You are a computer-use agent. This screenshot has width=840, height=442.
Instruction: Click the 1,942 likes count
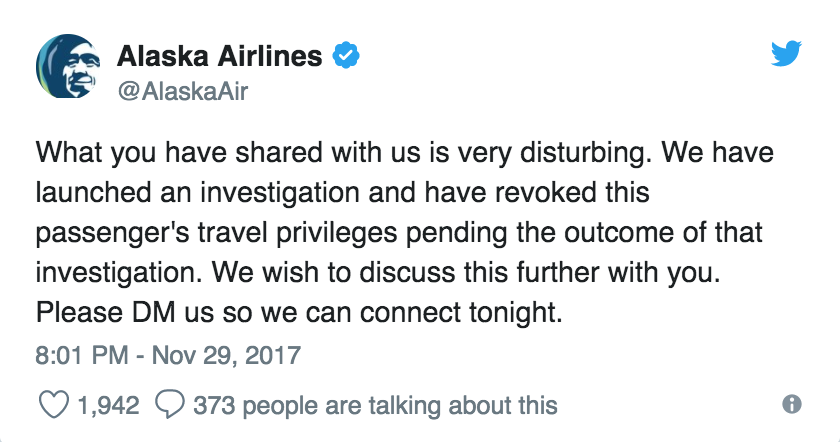pyautogui.click(x=109, y=406)
